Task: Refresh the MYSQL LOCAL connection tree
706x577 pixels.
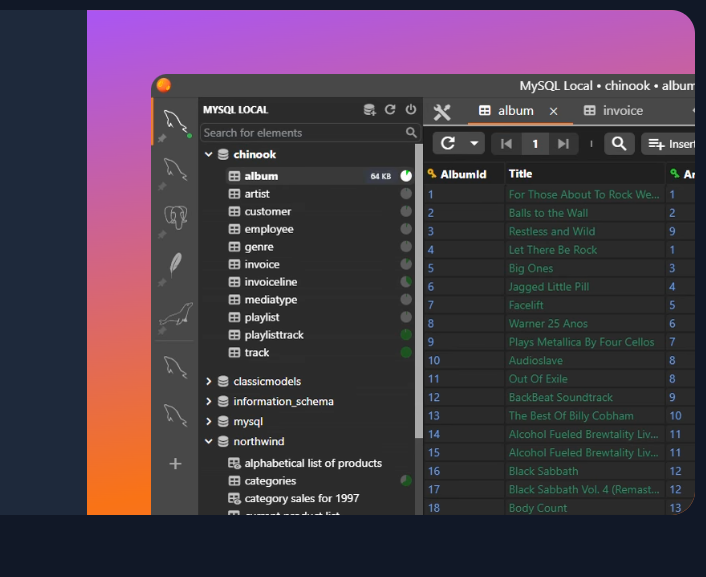Action: 390,109
